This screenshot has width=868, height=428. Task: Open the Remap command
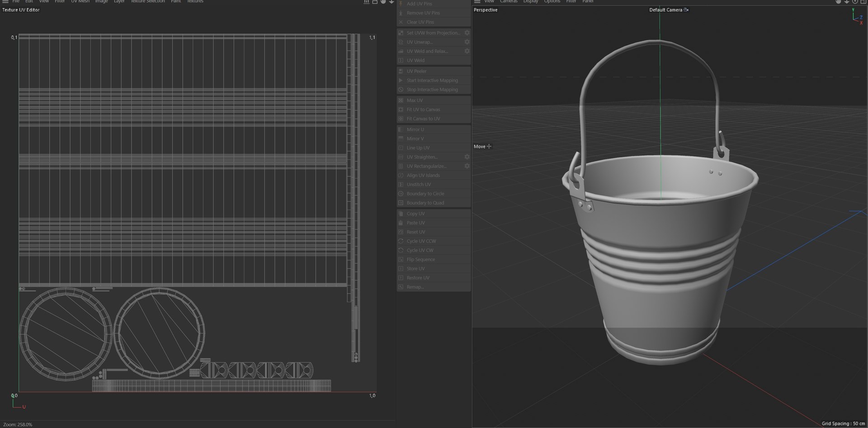pos(434,287)
